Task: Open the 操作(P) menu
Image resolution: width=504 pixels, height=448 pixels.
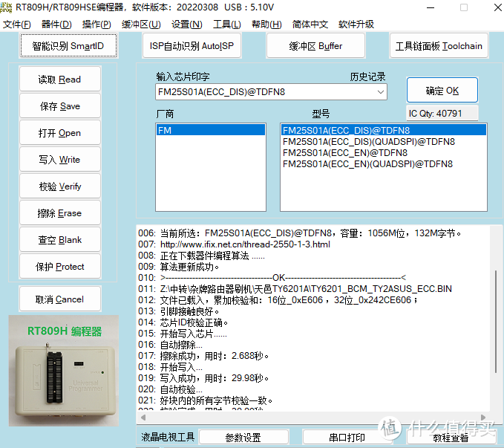Action: pyautogui.click(x=96, y=25)
